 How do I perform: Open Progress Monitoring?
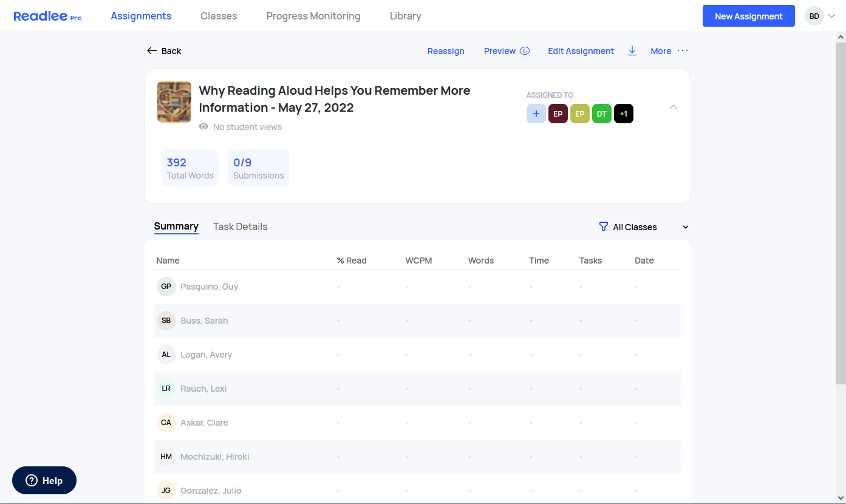click(313, 16)
